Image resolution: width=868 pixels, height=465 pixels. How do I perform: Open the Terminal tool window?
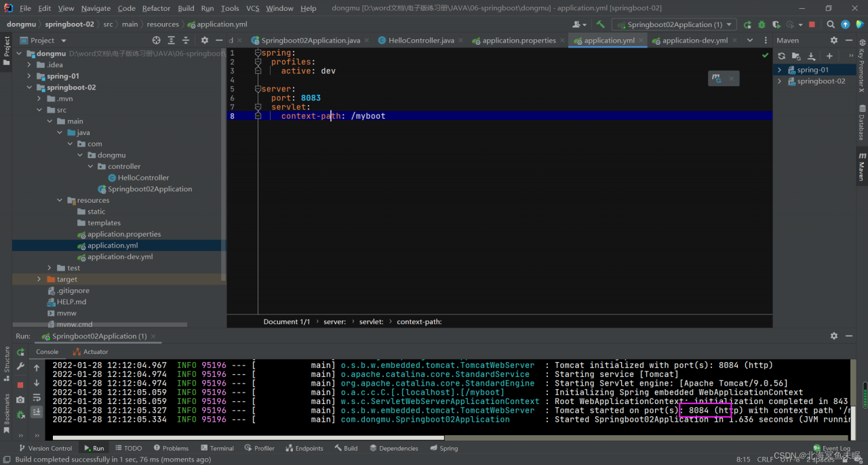pos(216,448)
